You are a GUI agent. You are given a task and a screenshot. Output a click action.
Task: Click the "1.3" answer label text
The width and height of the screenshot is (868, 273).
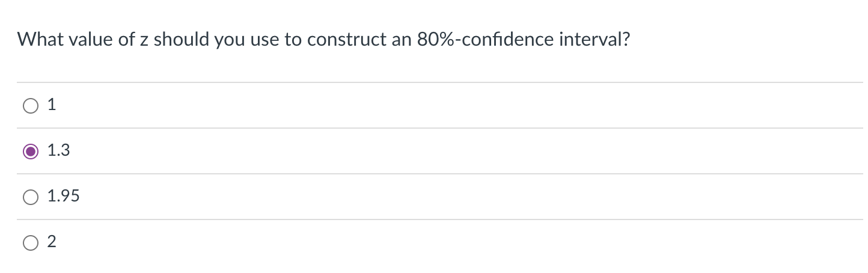58,151
